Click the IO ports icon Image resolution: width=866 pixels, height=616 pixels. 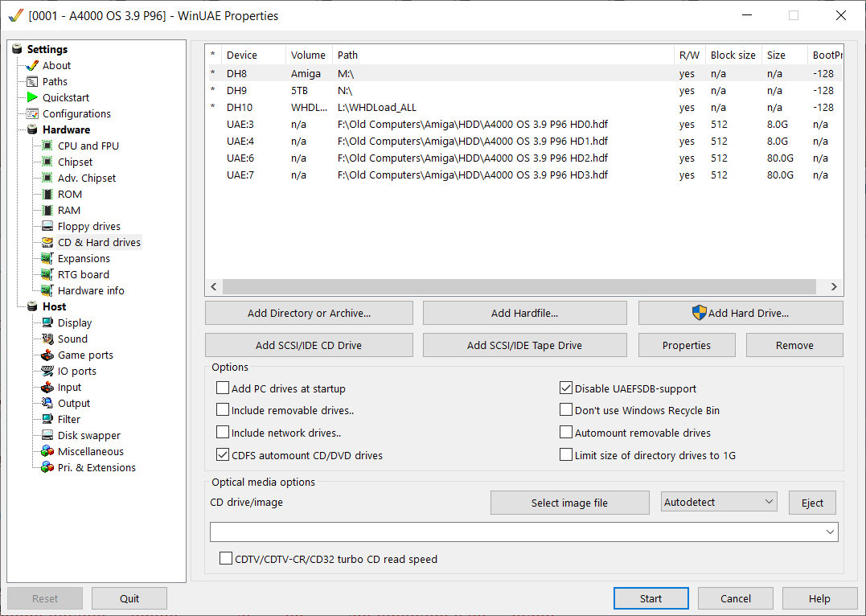[47, 371]
